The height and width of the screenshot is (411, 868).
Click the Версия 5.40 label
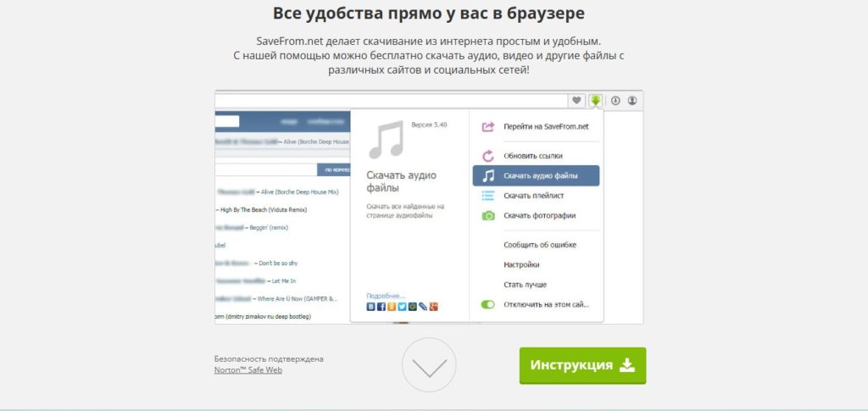point(429,125)
